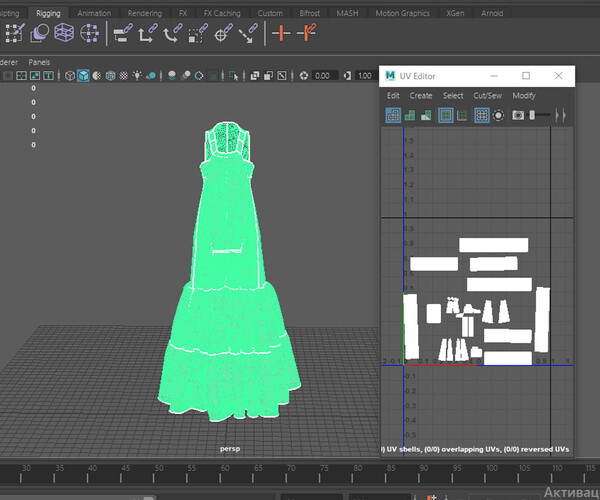Click the smooth bind sphere shelf icon

tap(39, 33)
